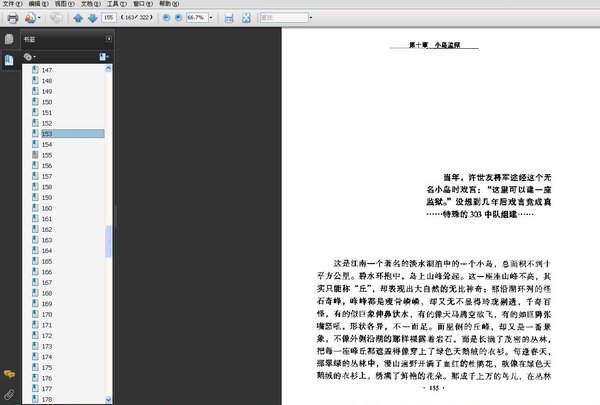Select bookmark 154
Image resolution: width=600 pixels, height=405 pixels.
click(47, 144)
